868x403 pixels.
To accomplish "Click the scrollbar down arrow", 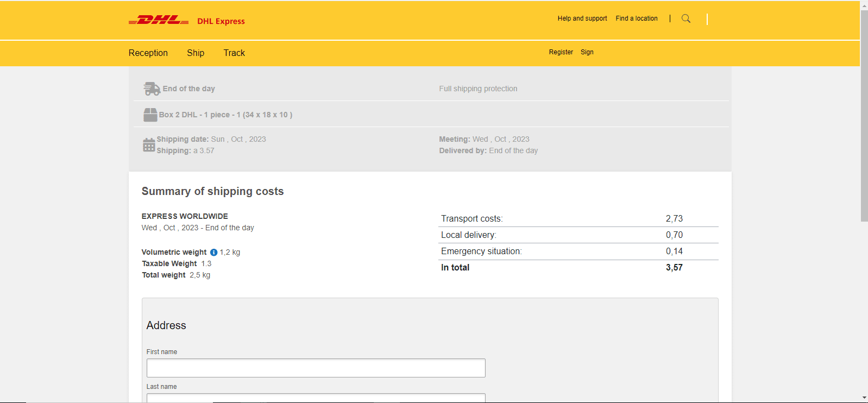I will click(864, 398).
